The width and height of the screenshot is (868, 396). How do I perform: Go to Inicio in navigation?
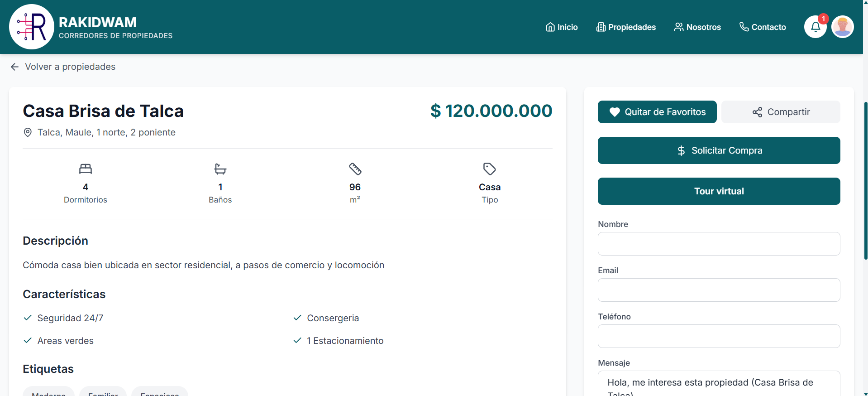tap(562, 27)
